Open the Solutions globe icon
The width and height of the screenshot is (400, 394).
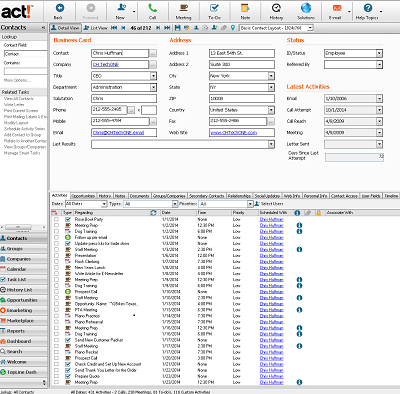306,8
